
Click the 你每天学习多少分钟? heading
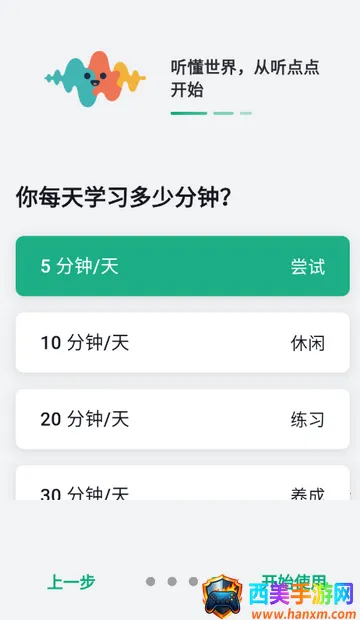pyautogui.click(x=123, y=197)
